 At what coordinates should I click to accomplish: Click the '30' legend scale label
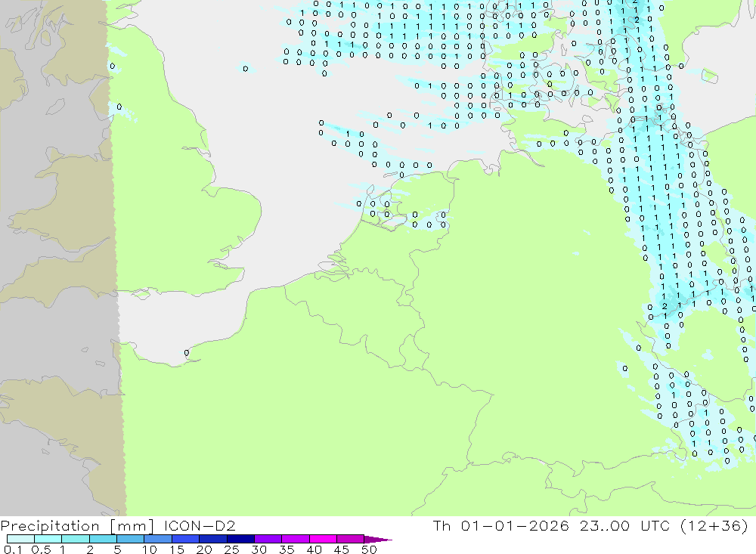pyautogui.click(x=259, y=549)
